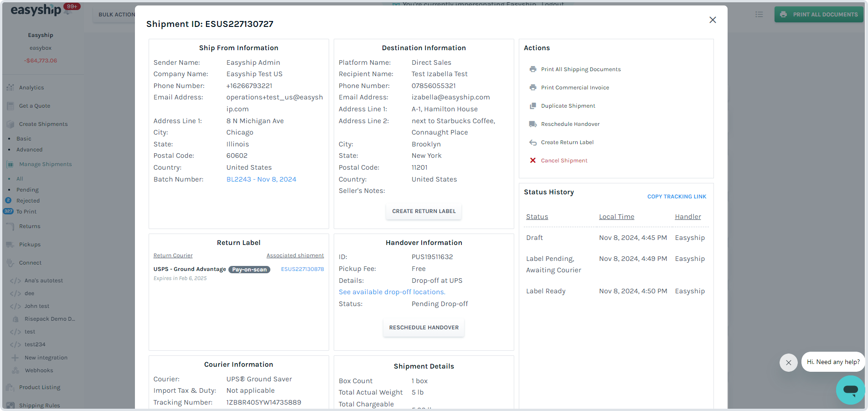
Task: Open the dee integration
Action: 29,293
